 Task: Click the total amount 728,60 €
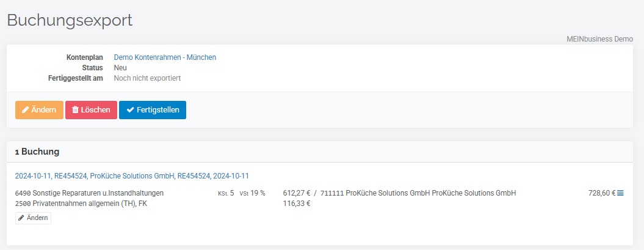pos(602,193)
